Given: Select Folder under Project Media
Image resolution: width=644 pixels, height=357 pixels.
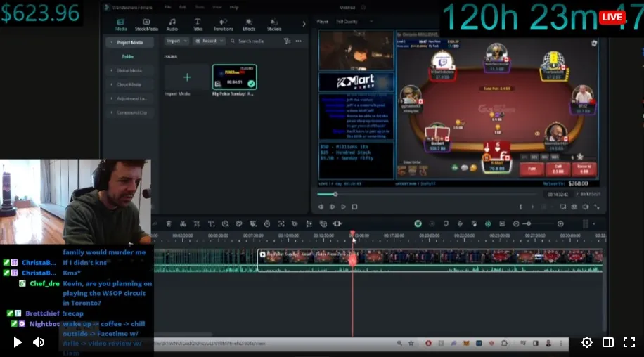Looking at the screenshot, I should 128,57.
